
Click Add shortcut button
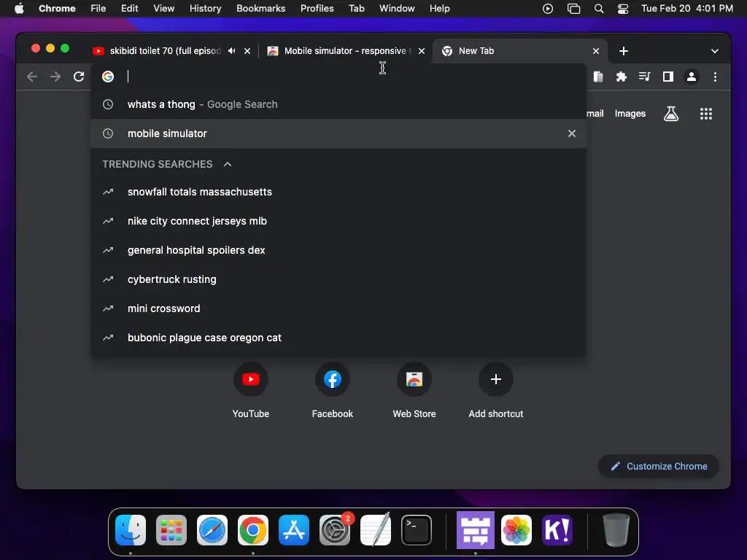[x=496, y=391]
